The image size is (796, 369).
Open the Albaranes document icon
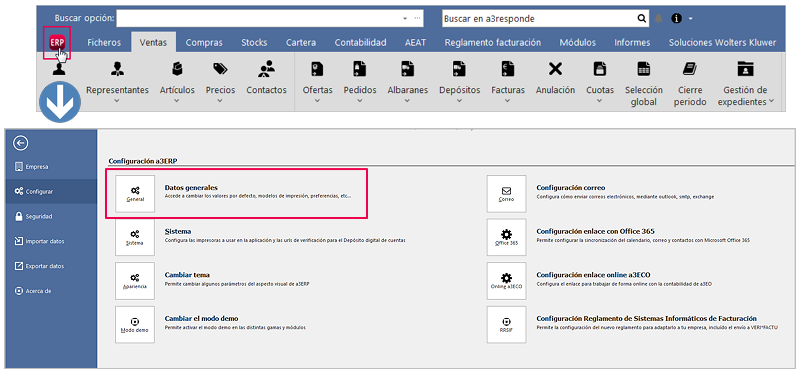point(408,68)
